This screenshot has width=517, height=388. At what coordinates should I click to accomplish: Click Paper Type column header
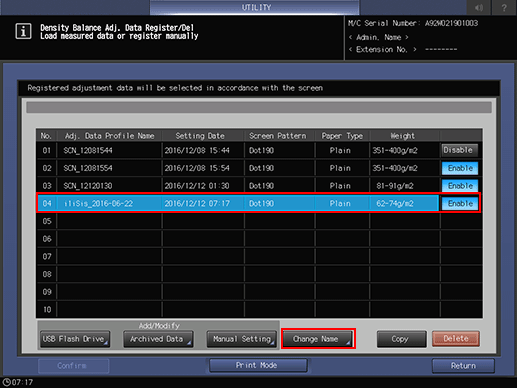click(342, 136)
